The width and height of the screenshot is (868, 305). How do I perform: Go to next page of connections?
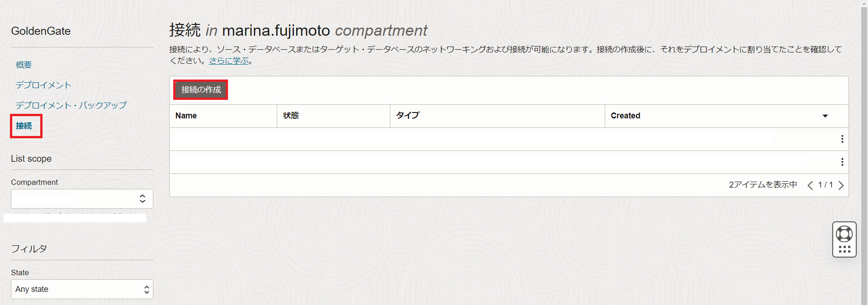click(x=841, y=185)
